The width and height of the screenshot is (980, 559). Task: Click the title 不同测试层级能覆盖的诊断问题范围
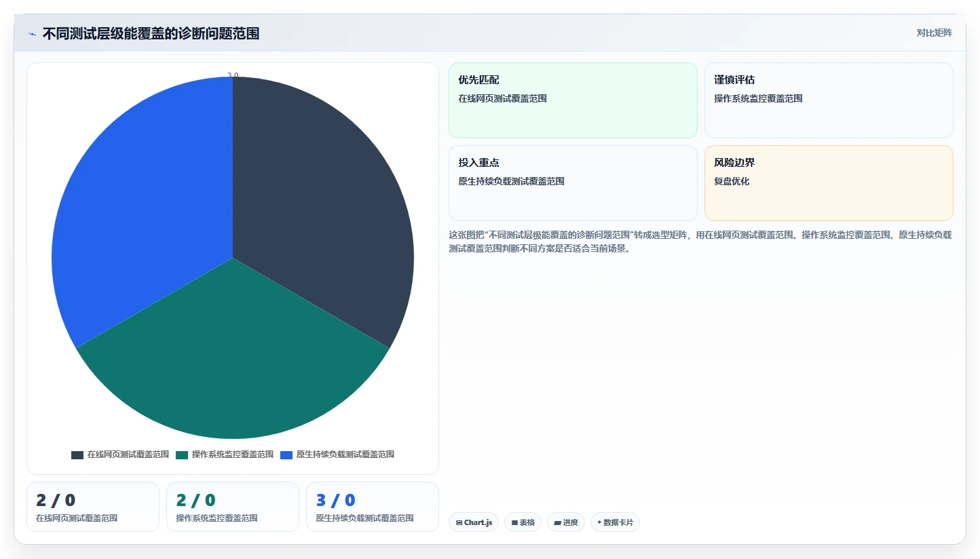coord(151,34)
